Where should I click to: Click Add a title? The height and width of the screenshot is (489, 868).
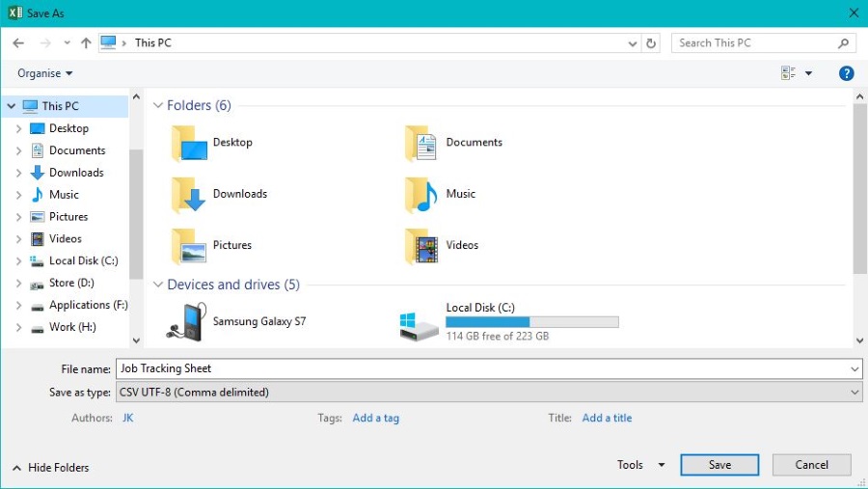(x=607, y=418)
